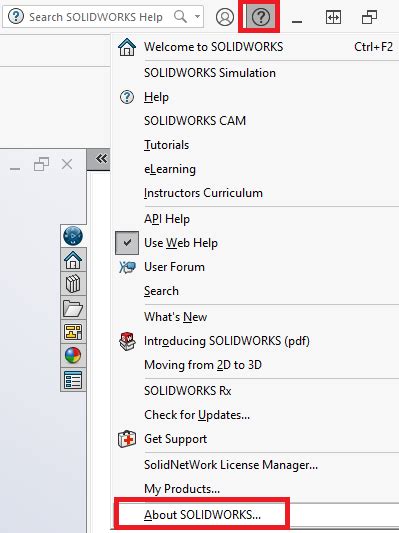Expand the search type dropdown arrow

point(197,16)
